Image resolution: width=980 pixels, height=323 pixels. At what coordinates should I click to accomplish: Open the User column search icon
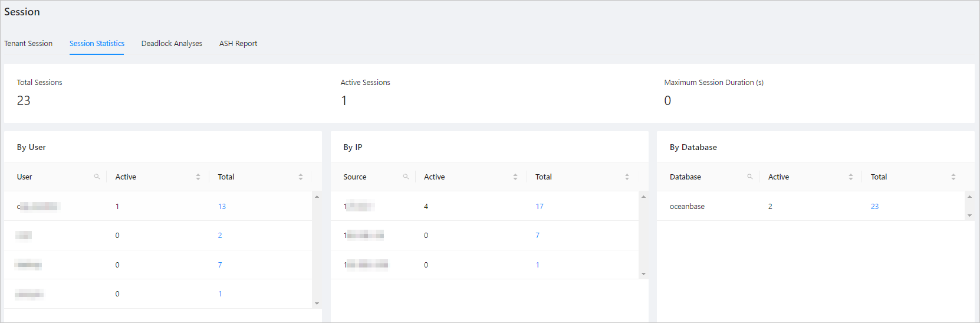(x=97, y=177)
